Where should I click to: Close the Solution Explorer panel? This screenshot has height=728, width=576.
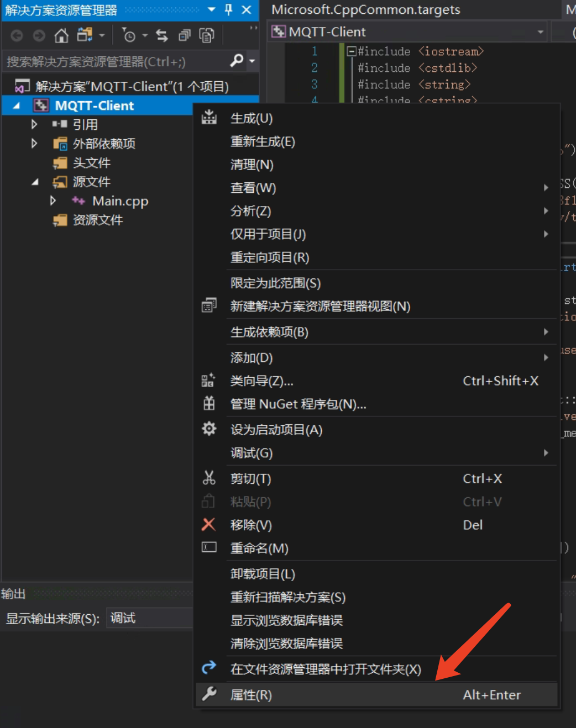pos(247,9)
